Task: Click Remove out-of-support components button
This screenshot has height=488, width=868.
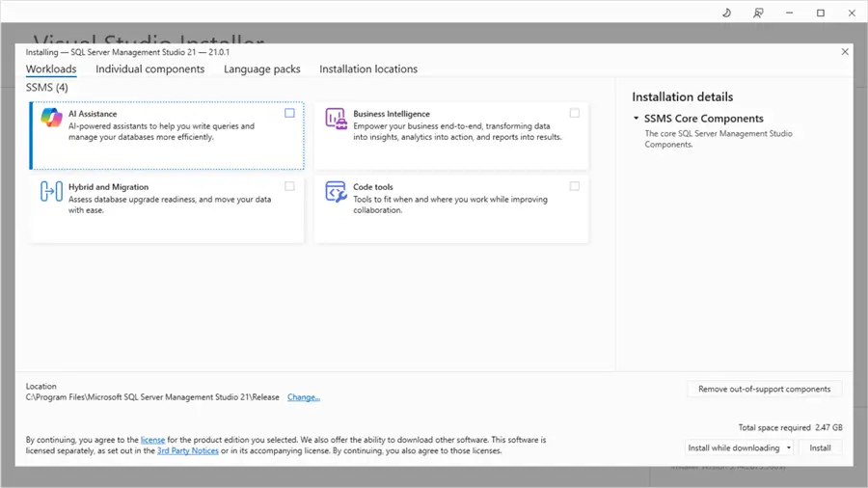Action: pyautogui.click(x=764, y=389)
